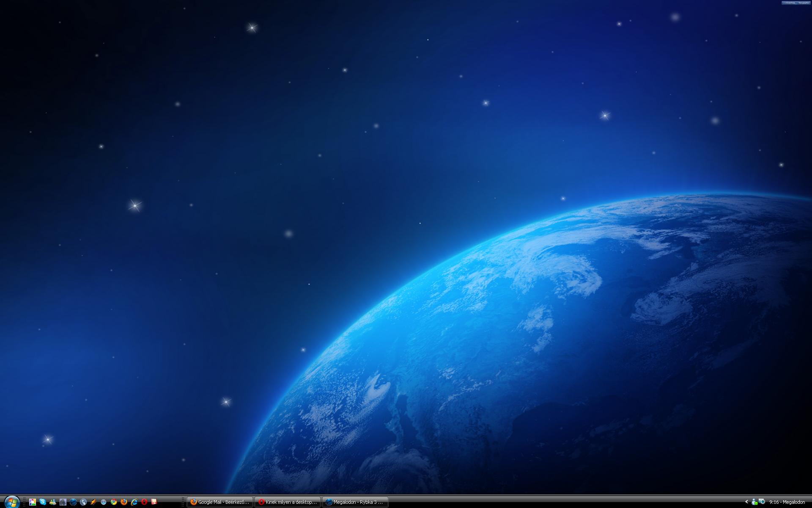This screenshot has height=508, width=812.
Task: Click the 9:16 - Megalodon clock
Action: coord(787,502)
